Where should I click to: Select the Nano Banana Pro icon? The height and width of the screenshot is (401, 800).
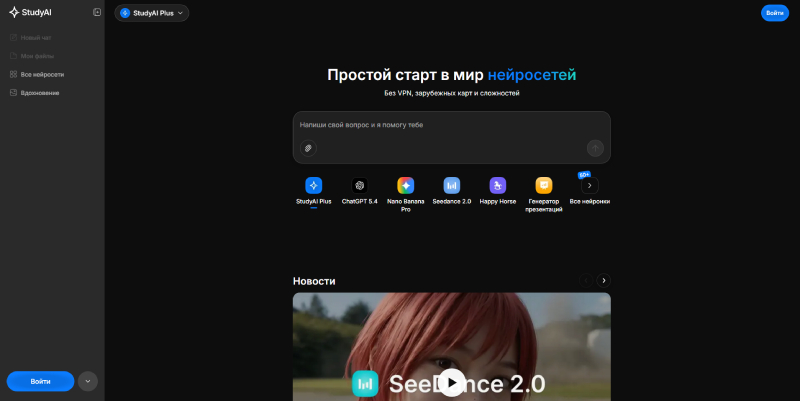click(406, 186)
